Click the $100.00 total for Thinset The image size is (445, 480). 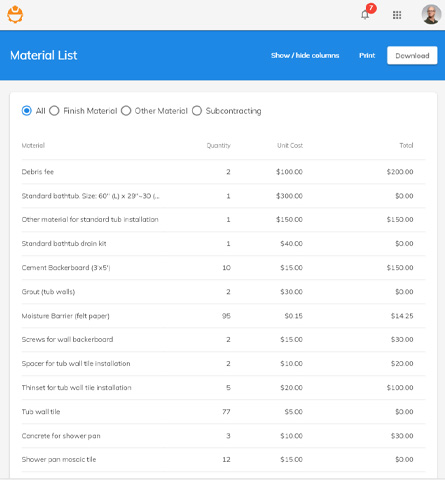400,387
